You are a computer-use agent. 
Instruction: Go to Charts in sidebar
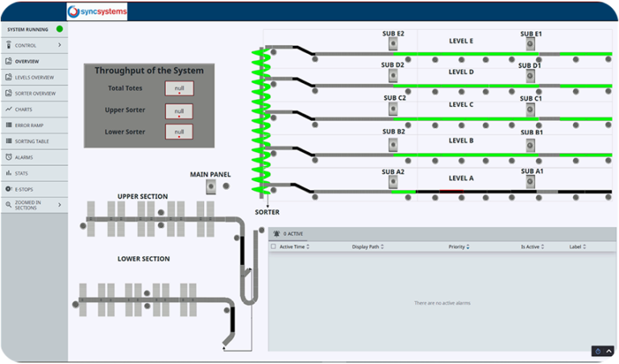[35, 110]
